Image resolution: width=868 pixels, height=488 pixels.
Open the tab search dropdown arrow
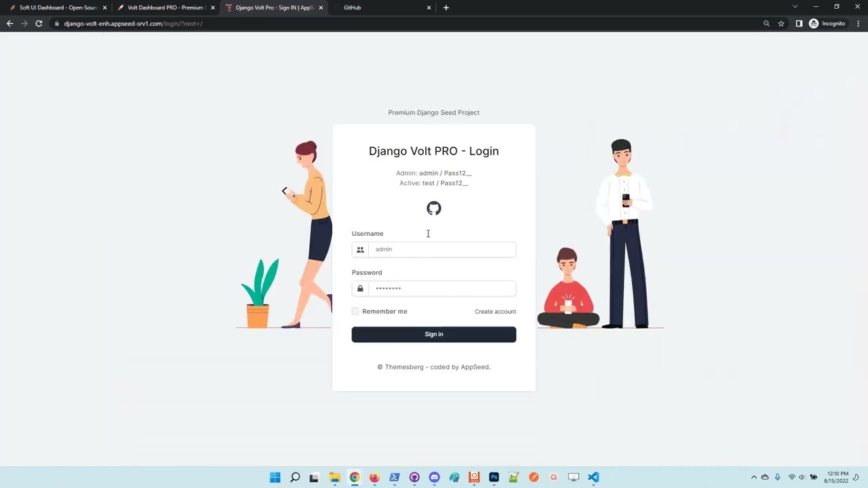click(x=795, y=7)
